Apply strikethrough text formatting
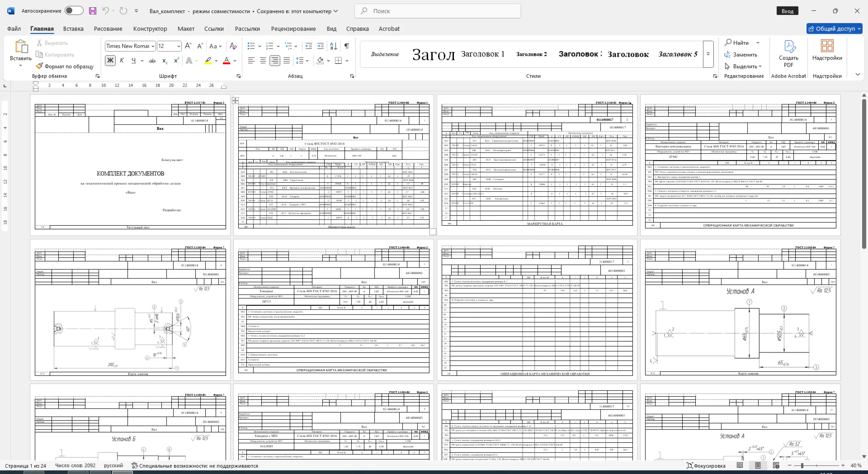 click(x=152, y=61)
